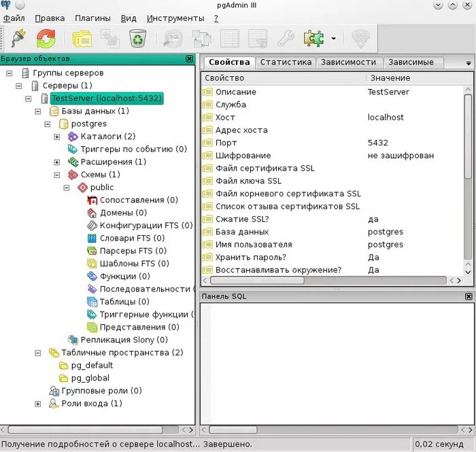Run plugins with the puzzle piece icon
Image resolution: width=476 pixels, height=452 pixels.
pyautogui.click(x=313, y=39)
